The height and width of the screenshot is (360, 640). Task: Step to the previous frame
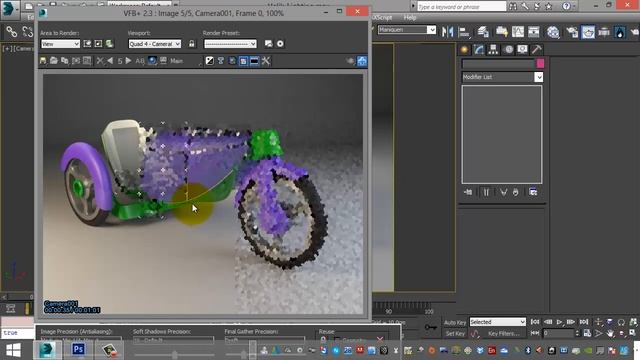(547, 322)
